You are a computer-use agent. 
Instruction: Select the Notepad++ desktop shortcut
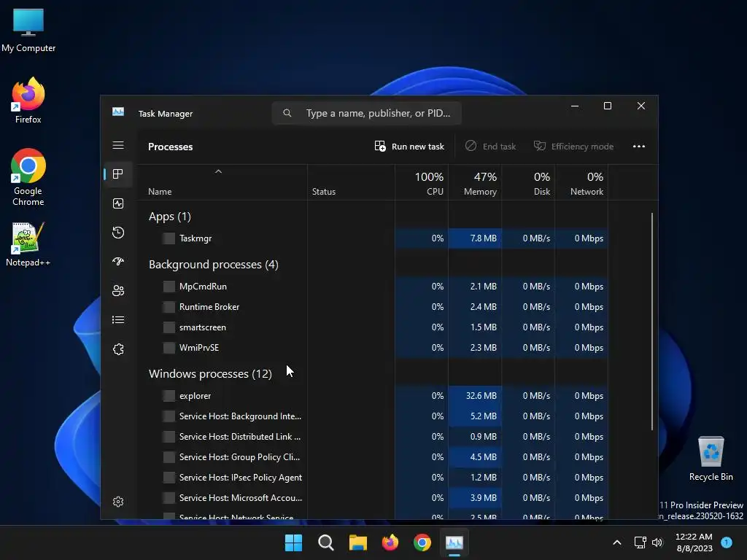coord(28,244)
